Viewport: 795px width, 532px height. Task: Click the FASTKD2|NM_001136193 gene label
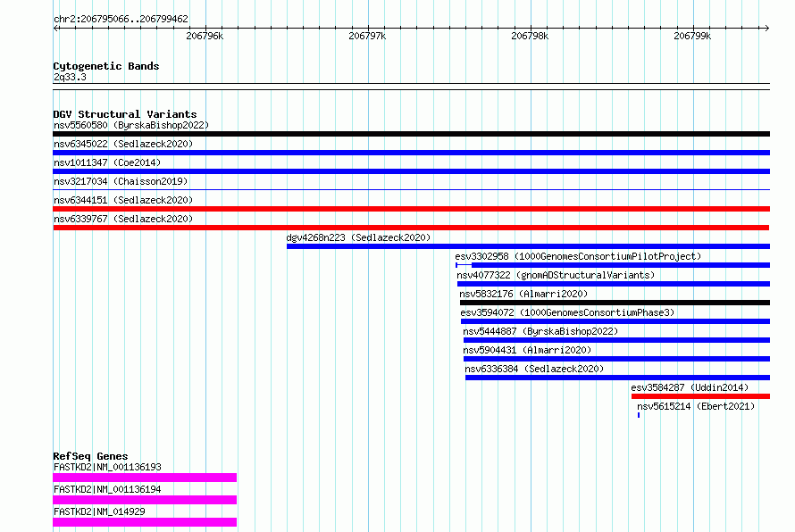point(107,467)
